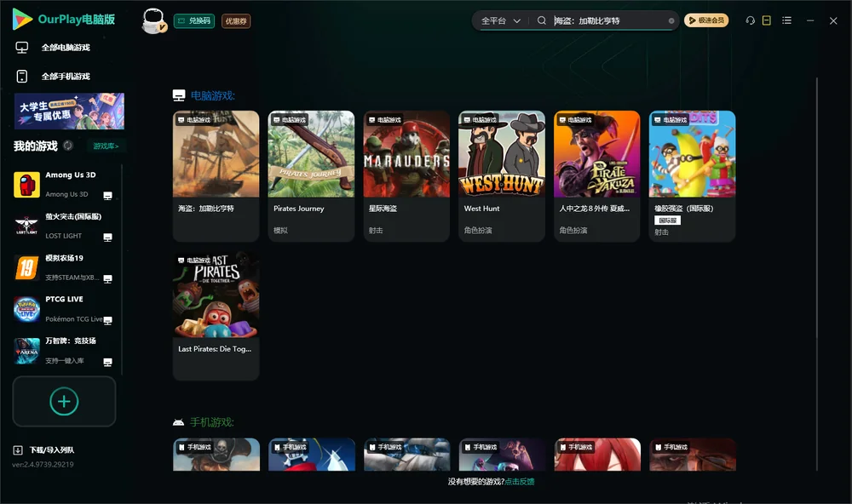Click the 兑换码 redeem code button
This screenshot has width=852, height=504.
194,21
